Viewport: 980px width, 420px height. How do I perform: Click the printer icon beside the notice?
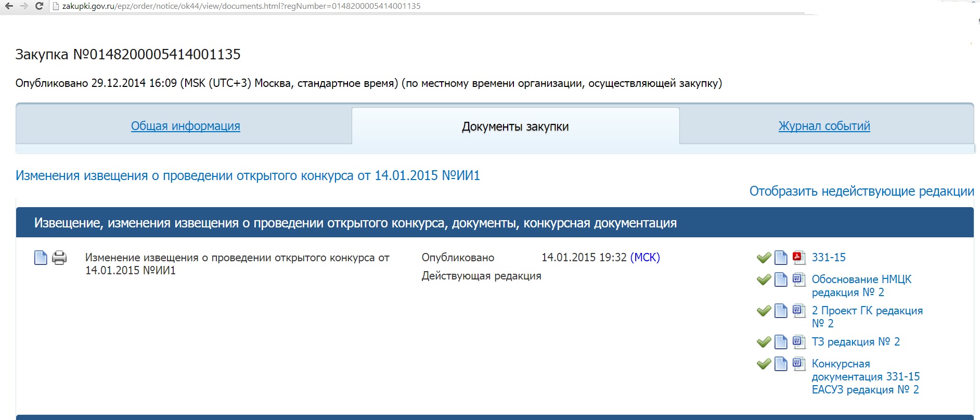(59, 258)
